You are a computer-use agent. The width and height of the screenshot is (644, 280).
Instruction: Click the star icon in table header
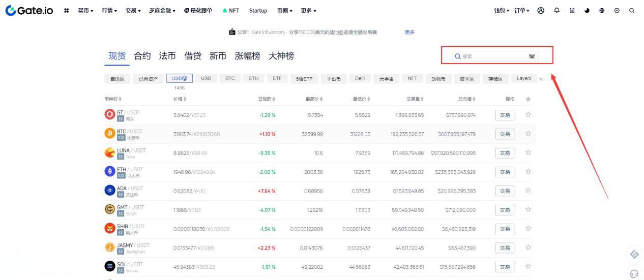[528, 99]
